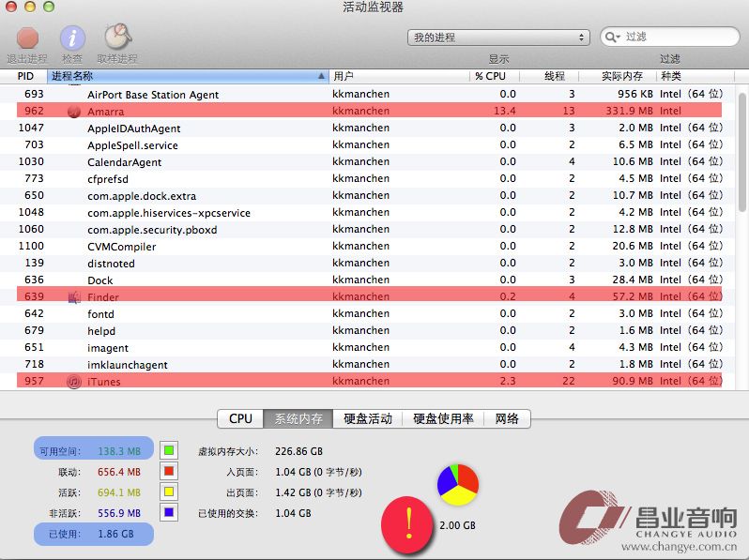Sort by the 线程 column header
The width and height of the screenshot is (749, 560).
[549, 76]
